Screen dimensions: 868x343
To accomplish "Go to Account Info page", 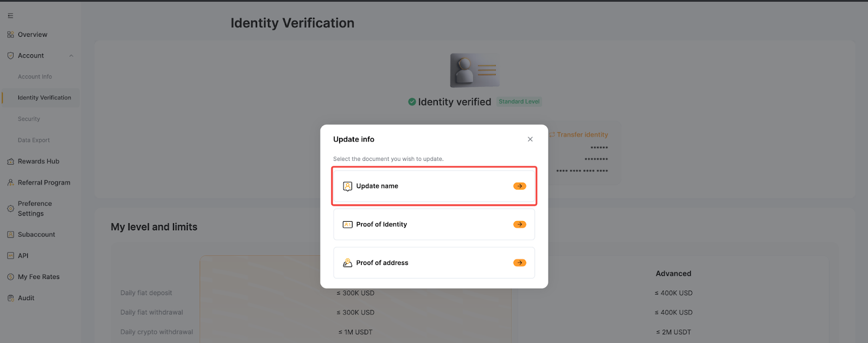I will 35,77.
